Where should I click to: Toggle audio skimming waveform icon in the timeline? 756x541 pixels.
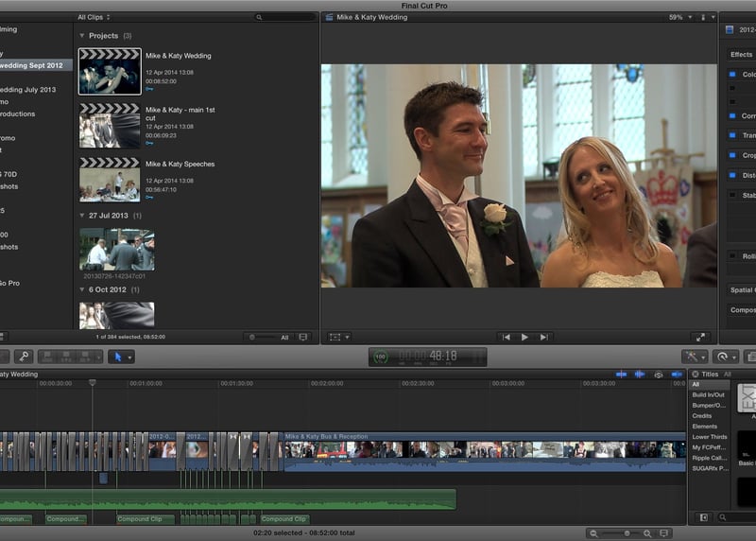[x=640, y=375]
